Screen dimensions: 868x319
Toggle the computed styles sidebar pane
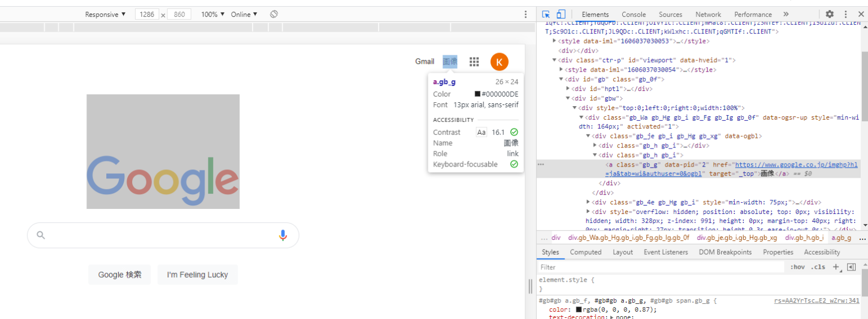(x=852, y=267)
